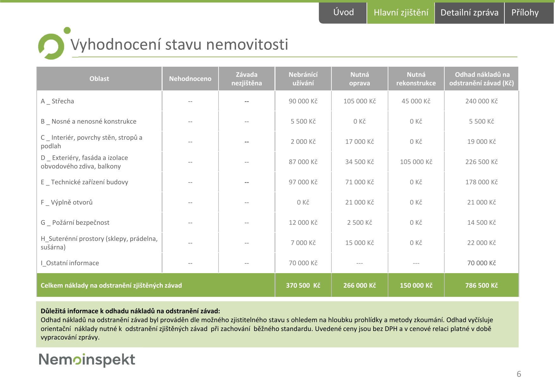Image resolution: width=555 pixels, height=392 pixels.
Task: Select the 12 000 Kč cell
Action: (303, 223)
